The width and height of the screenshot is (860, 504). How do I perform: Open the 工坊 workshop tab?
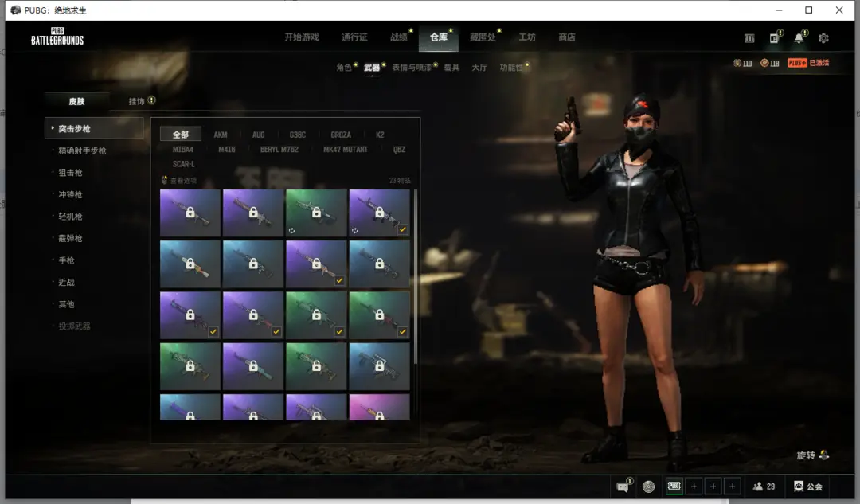coord(527,37)
